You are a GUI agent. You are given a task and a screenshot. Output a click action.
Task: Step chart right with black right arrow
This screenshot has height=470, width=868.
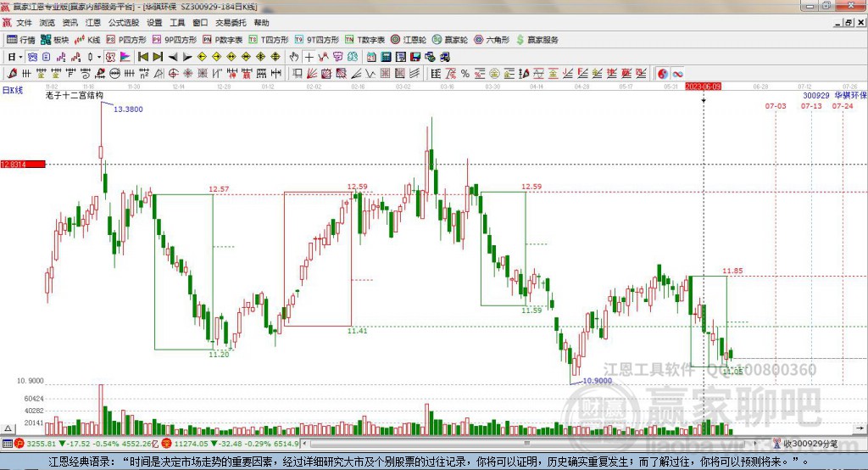(187, 57)
